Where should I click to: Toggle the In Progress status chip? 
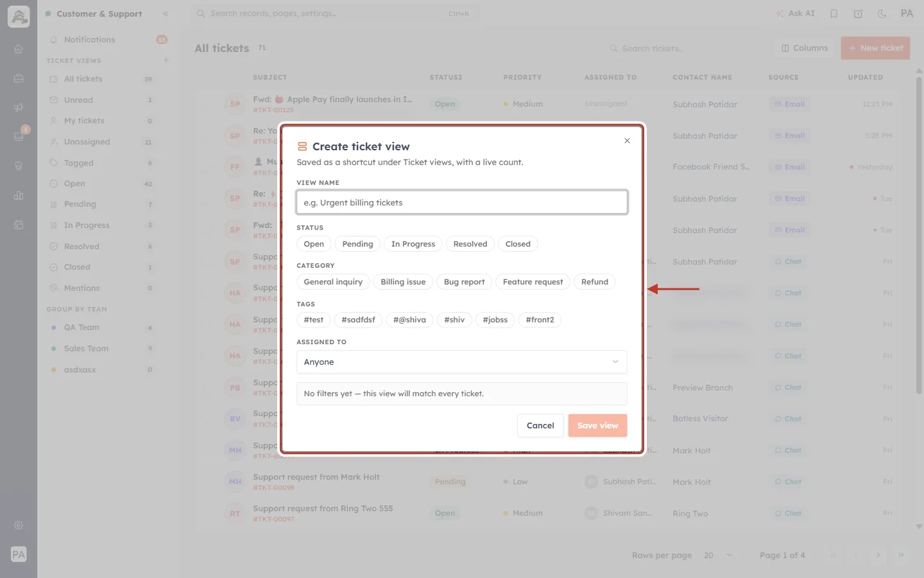413,244
